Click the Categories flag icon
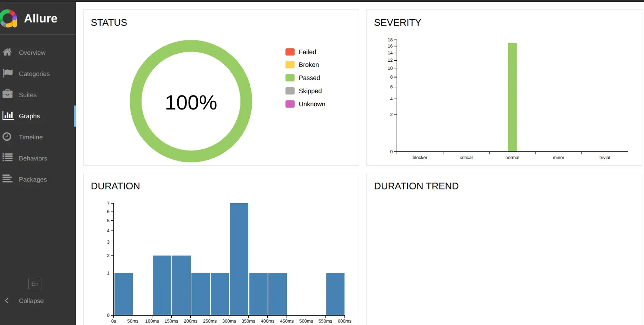644x325 pixels. (x=7, y=73)
